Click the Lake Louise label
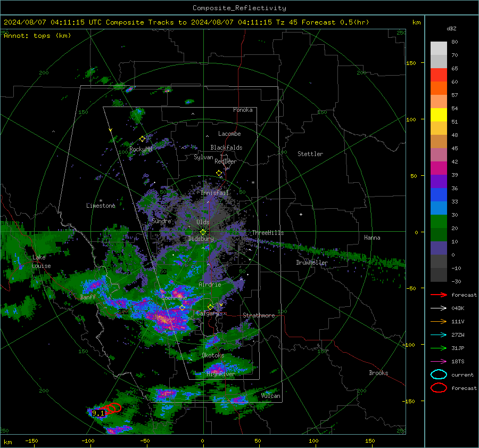This screenshot has height=448, width=479. [x=41, y=262]
